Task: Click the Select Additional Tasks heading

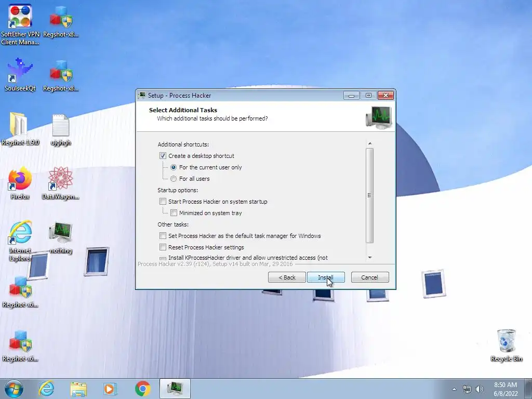Action: 183,110
